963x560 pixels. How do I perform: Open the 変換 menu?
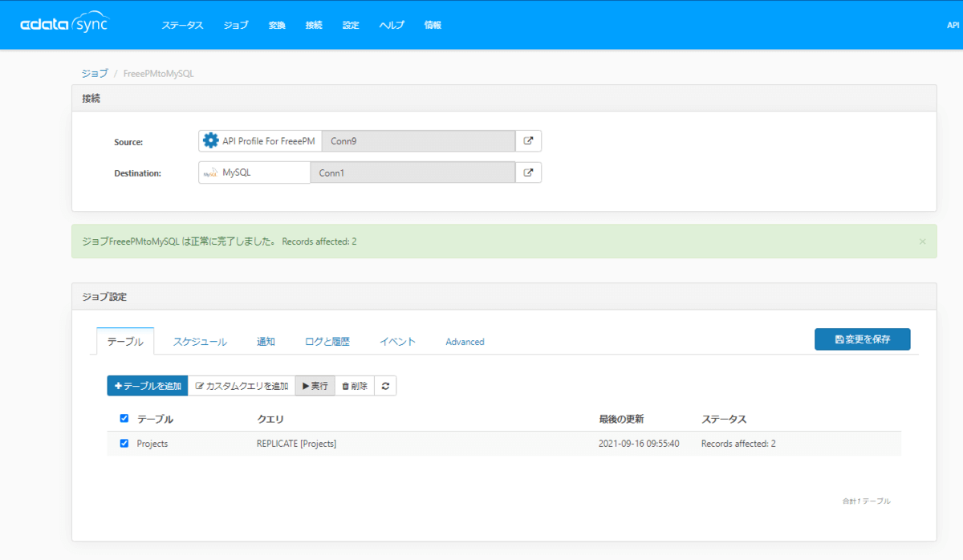point(277,25)
